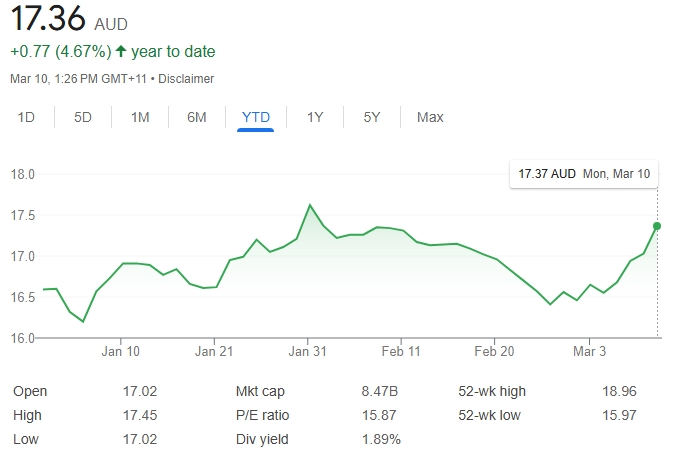
Task: Click the chart peak near Jan 31
Action: point(310,205)
